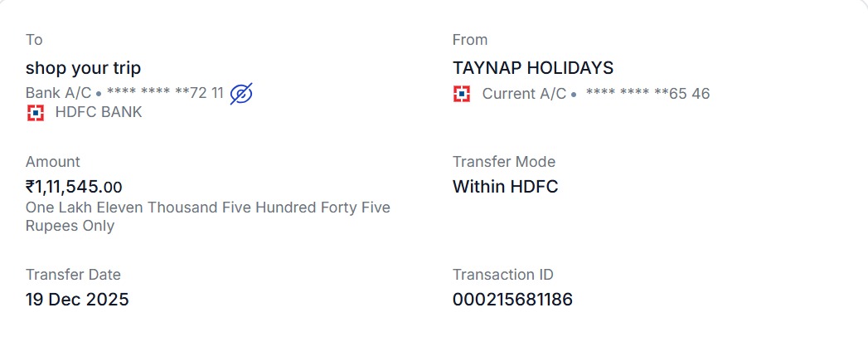This screenshot has width=868, height=337.
Task: Click the From field label
Action: [x=470, y=40]
